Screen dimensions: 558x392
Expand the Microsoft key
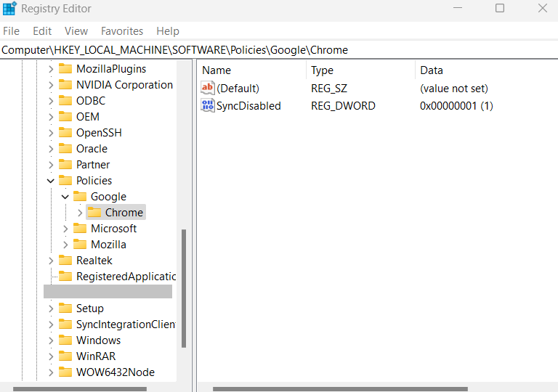65,229
